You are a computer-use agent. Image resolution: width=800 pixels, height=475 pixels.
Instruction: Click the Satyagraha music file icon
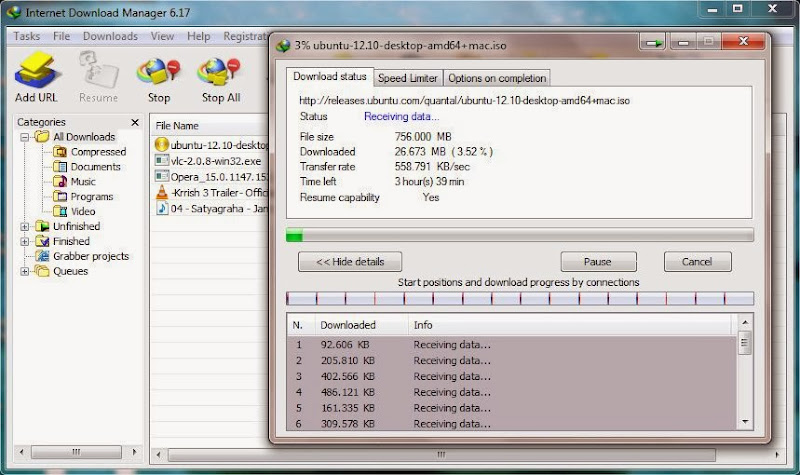(x=162, y=208)
